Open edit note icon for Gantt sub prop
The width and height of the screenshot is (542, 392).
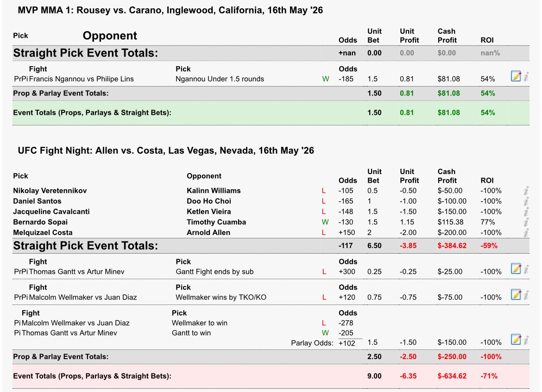pos(516,268)
